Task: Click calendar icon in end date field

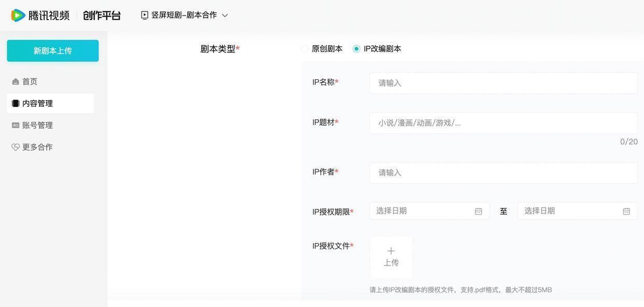Action: [x=626, y=211]
